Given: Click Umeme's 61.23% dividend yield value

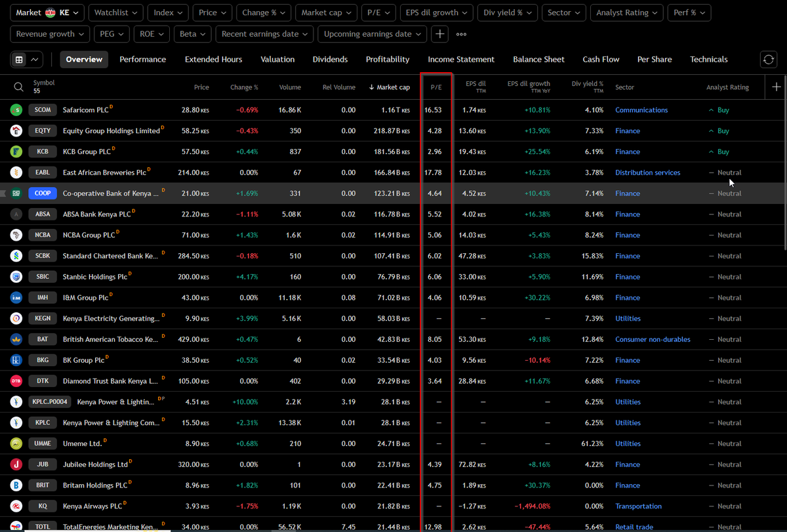Looking at the screenshot, I should tap(592, 444).
